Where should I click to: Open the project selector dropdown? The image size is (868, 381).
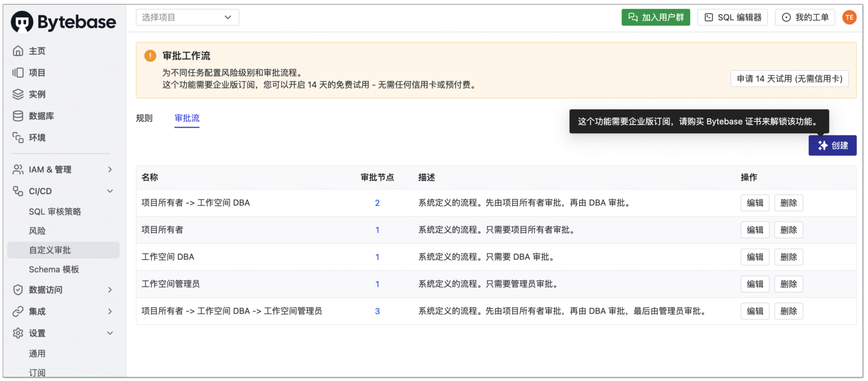(x=187, y=18)
